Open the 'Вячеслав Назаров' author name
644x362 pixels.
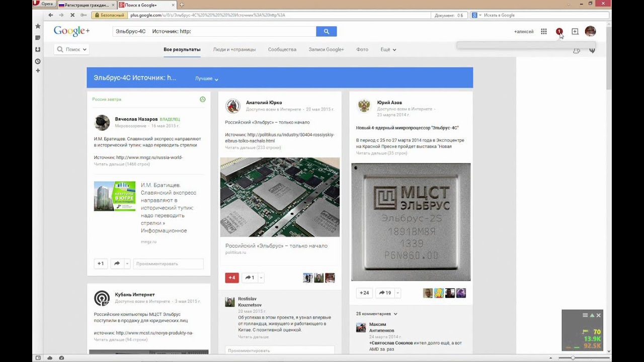[136, 119]
